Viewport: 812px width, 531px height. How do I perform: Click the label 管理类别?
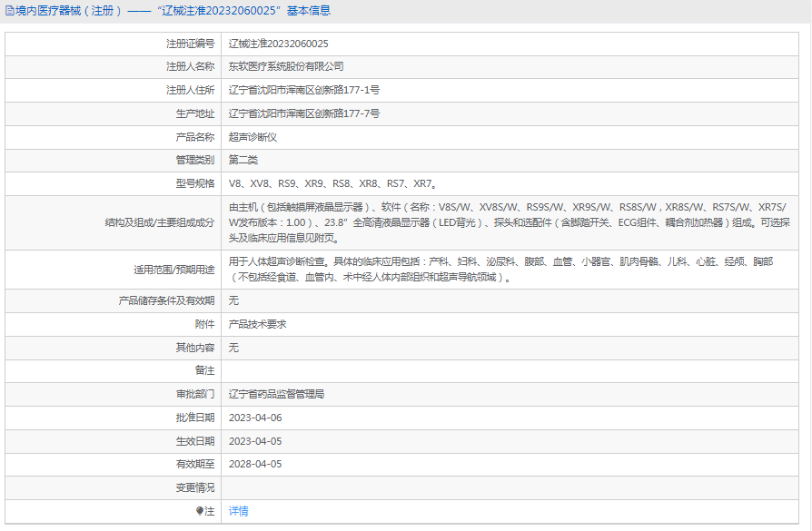pyautogui.click(x=194, y=160)
